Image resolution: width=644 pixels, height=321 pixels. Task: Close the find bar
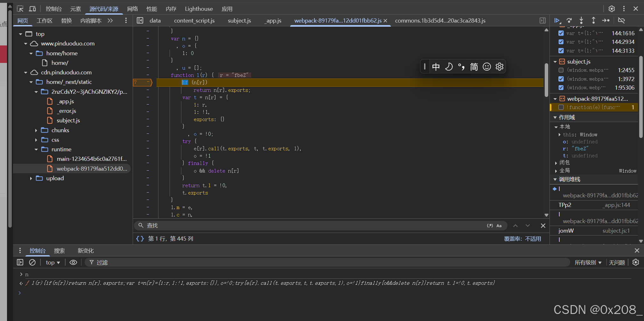(543, 226)
